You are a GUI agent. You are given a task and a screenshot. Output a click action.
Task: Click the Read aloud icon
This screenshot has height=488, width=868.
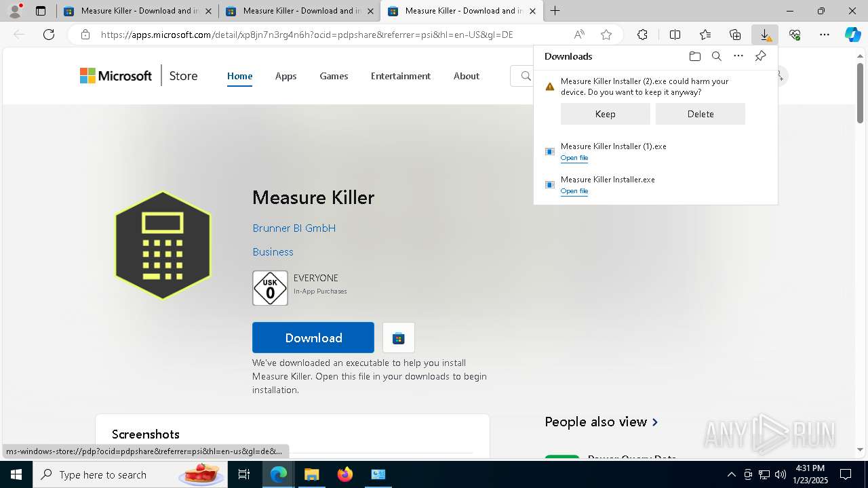click(x=579, y=35)
